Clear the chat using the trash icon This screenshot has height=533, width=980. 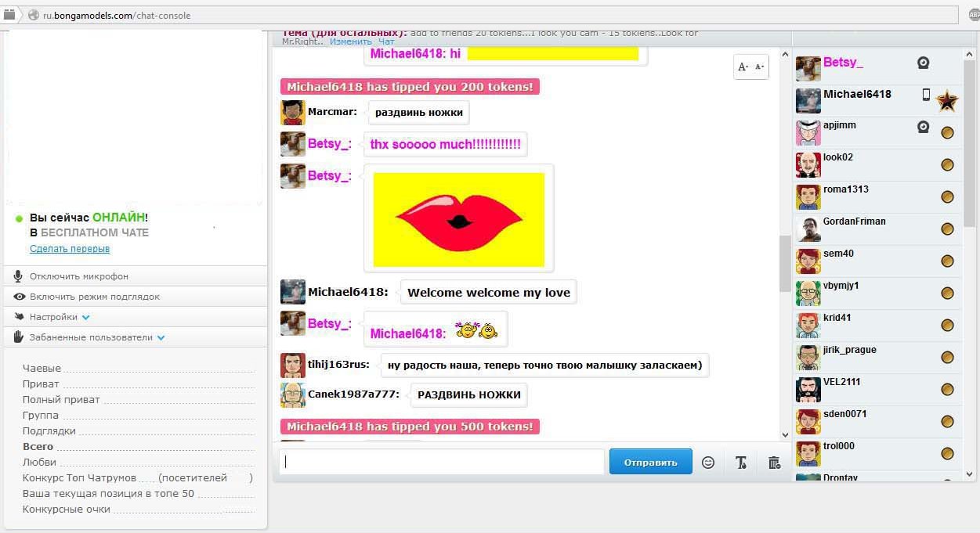774,462
